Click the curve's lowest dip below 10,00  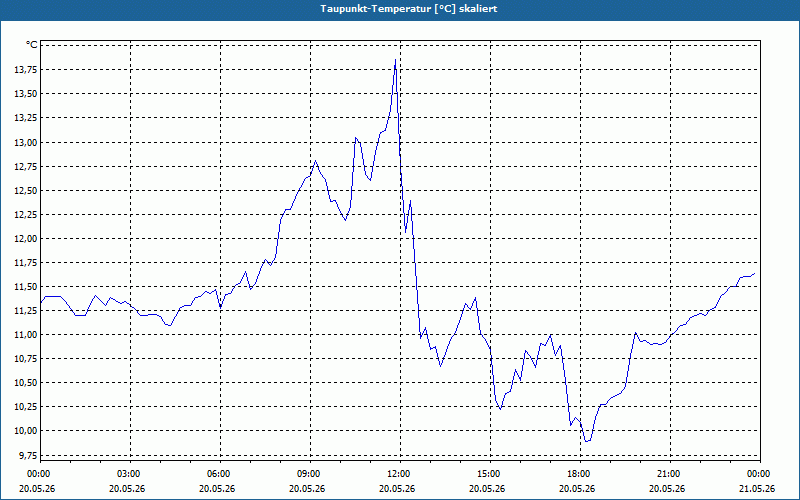click(587, 441)
